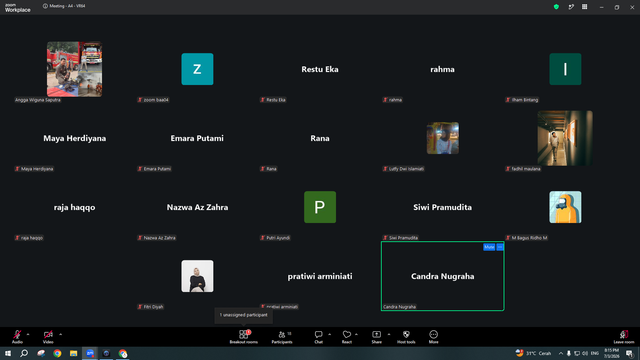Expand reaction options arrow beside React
The height and width of the screenshot is (360, 640).
[x=356, y=334]
